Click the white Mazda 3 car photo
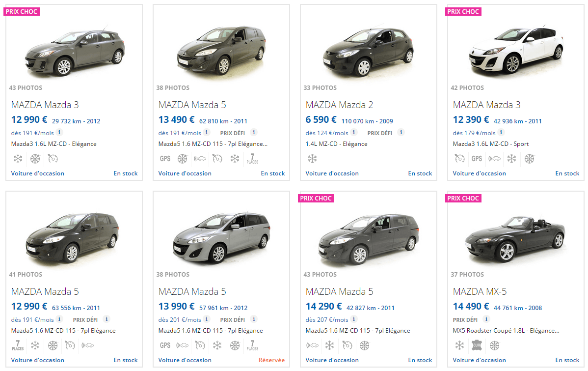This screenshot has width=588, height=371. point(515,50)
